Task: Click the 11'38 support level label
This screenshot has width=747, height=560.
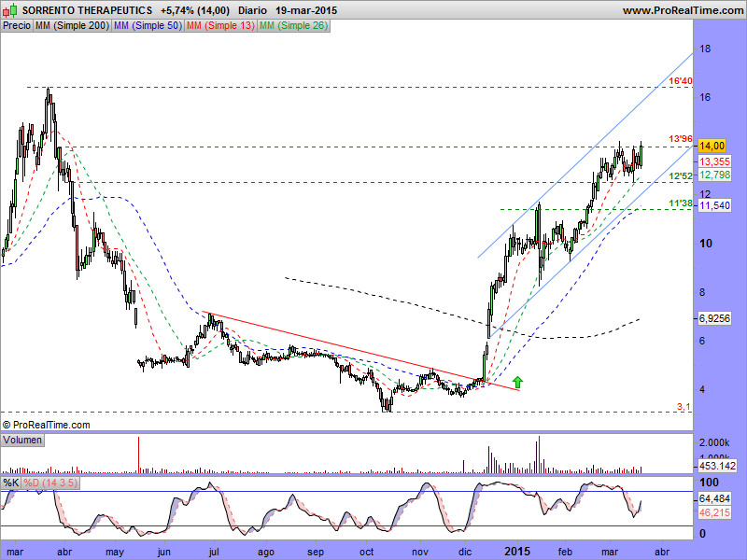Action: point(681,203)
